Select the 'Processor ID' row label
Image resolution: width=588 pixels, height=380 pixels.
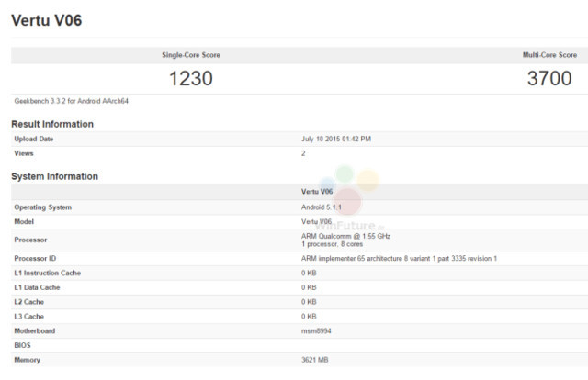click(x=35, y=259)
